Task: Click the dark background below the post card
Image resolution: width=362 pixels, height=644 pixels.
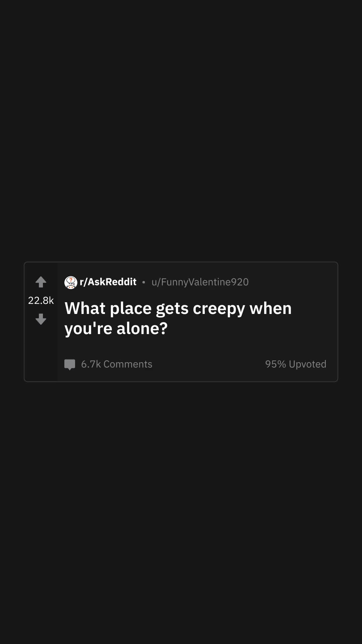Action: [181, 513]
